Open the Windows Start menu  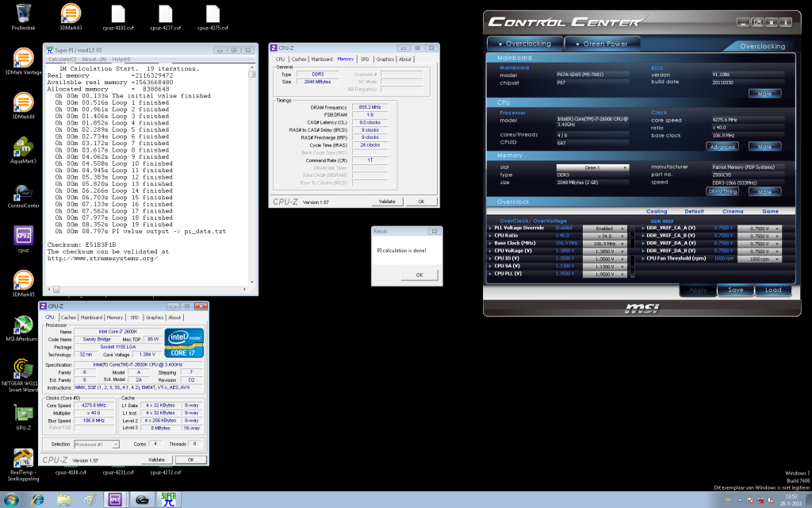tap(11, 500)
